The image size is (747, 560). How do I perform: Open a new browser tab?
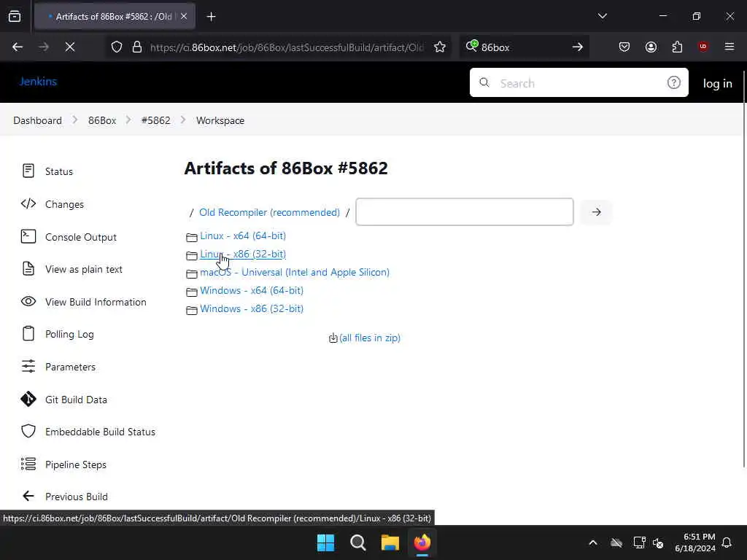coord(211,17)
